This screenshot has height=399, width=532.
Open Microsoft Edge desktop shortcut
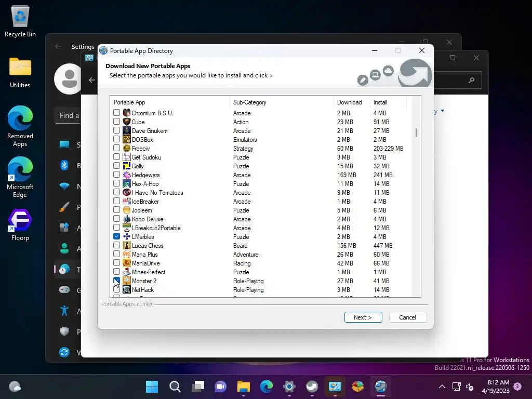click(x=20, y=177)
